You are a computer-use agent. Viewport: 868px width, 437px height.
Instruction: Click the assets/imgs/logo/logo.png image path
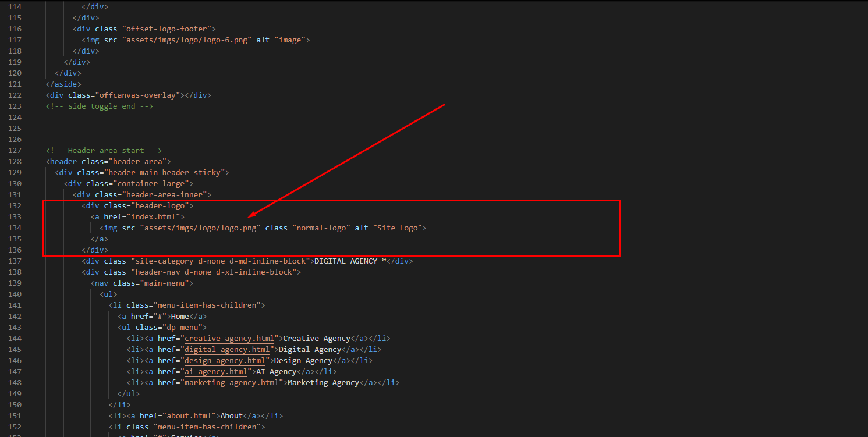[200, 228]
